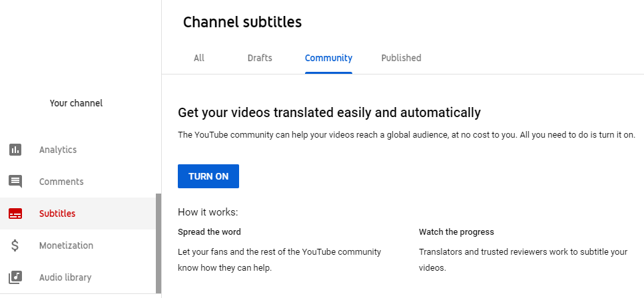Click the blue TURN ON button
Screen dimensions: 644x298
click(x=208, y=176)
